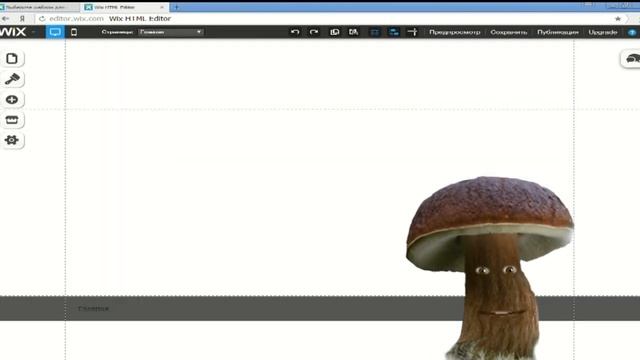
Task: Click Публикация (Publish) button
Action: pos(558,32)
